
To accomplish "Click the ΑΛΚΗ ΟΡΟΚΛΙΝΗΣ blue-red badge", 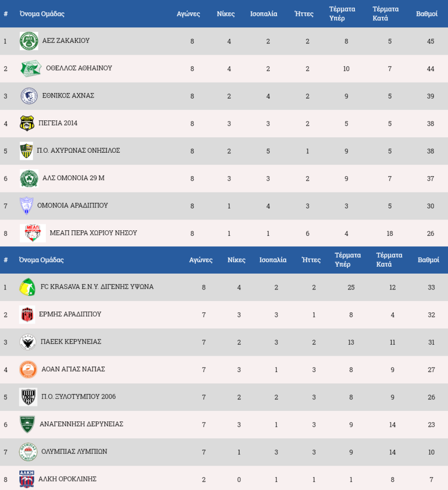I will pyautogui.click(x=26, y=479).
